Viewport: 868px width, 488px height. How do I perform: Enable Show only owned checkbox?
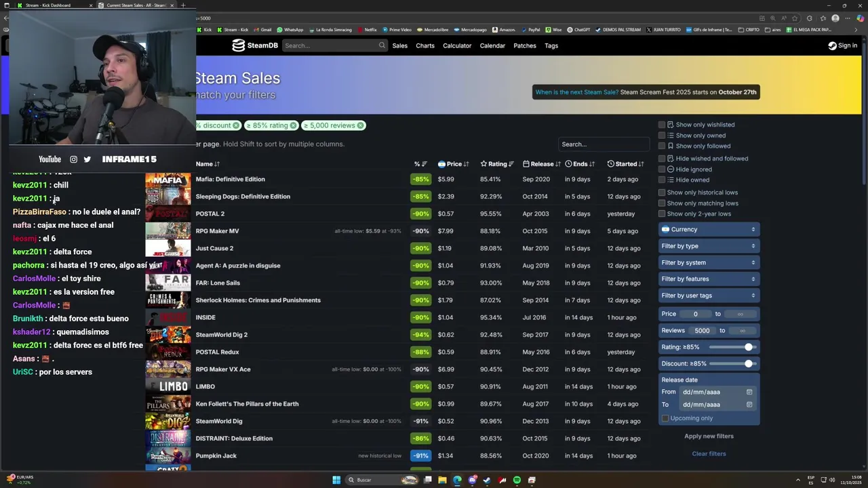click(662, 136)
